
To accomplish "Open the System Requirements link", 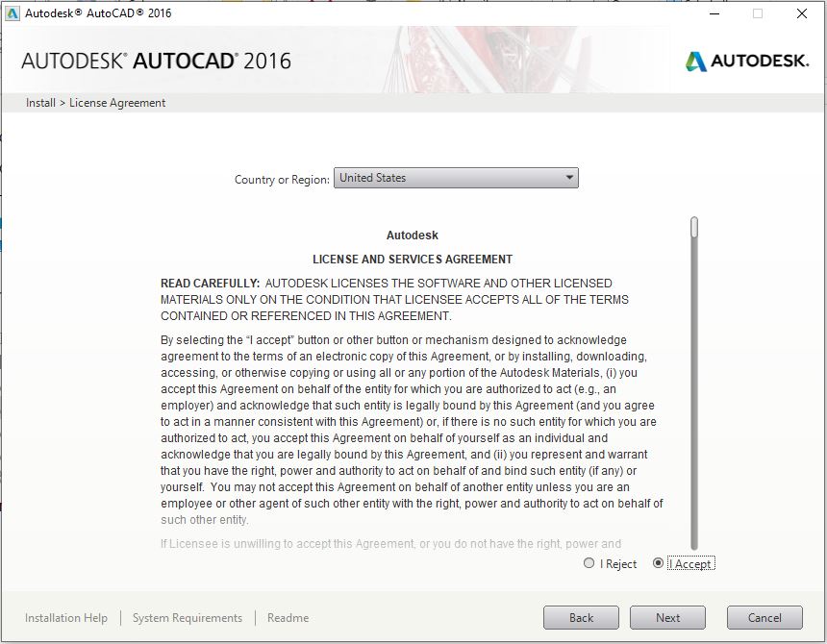I will pos(188,618).
